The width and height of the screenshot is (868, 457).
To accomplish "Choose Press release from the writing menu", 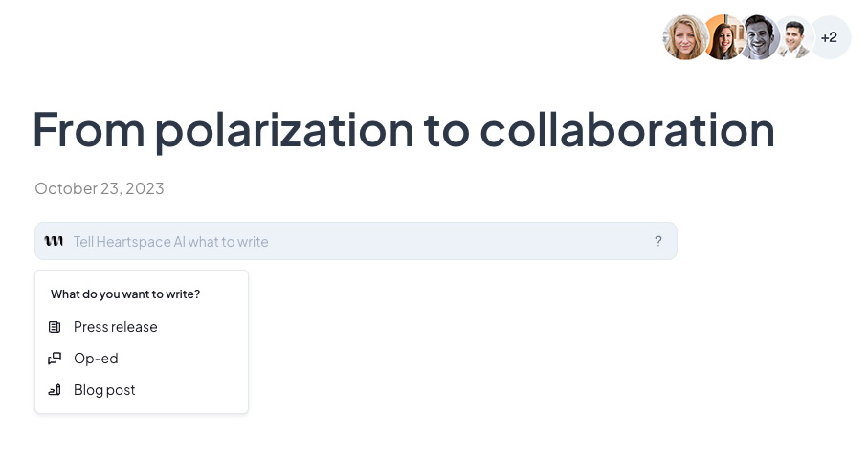I will click(115, 327).
